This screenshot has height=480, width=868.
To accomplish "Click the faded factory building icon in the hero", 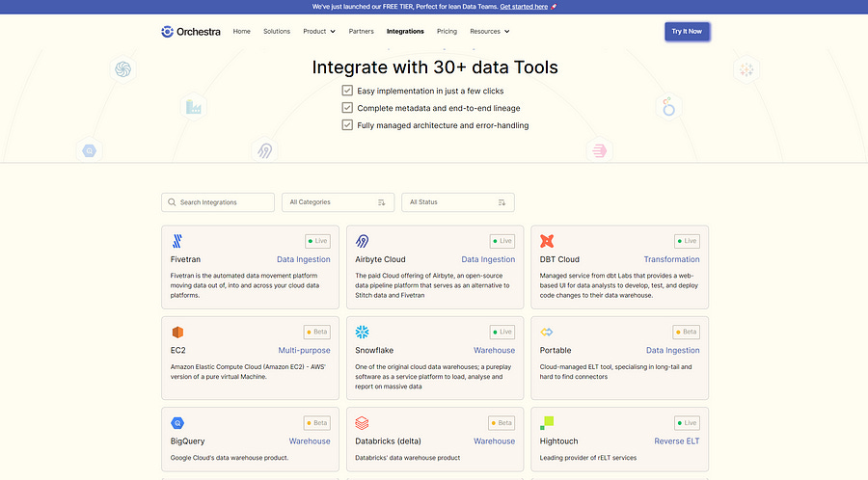I will 193,107.
